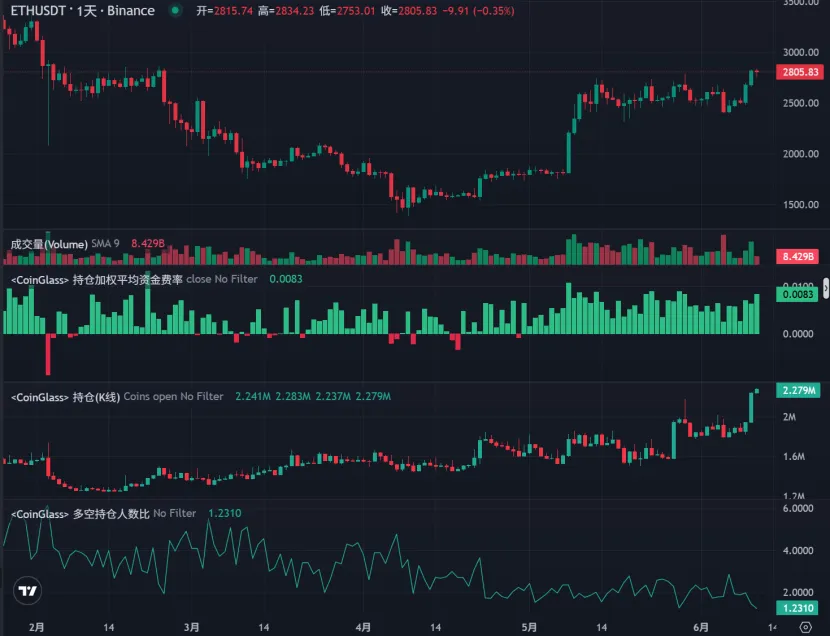The width and height of the screenshot is (830, 636).
Task: Click 'Coins open No Filter' parameters text
Action: 173,396
